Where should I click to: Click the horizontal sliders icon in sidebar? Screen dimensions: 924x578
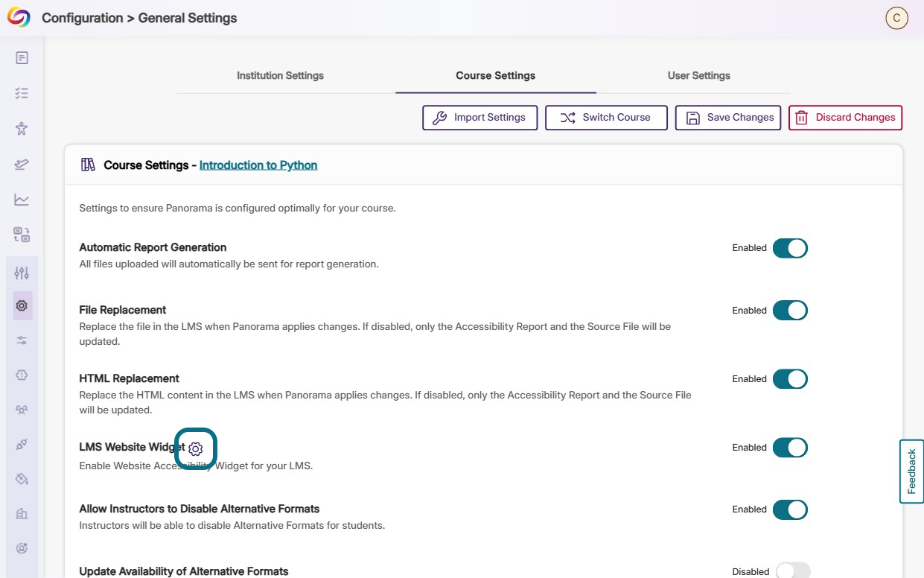(x=22, y=340)
